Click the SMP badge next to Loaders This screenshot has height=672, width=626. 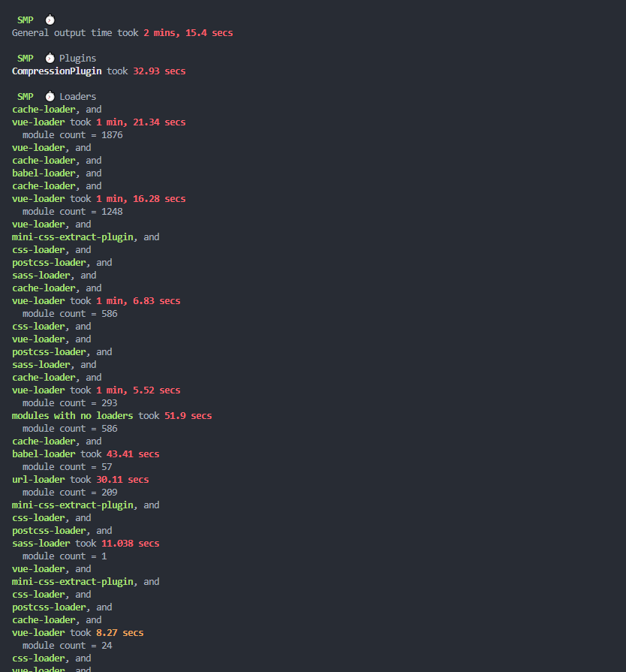(26, 96)
